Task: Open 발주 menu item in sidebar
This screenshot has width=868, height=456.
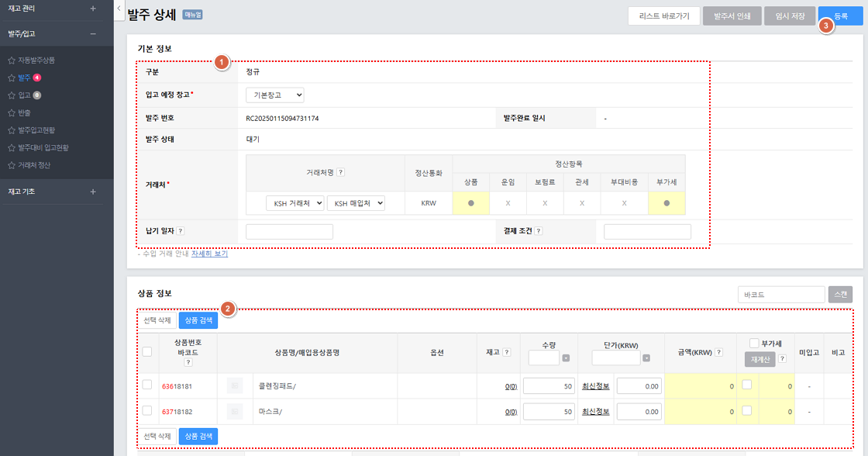Action: (24, 78)
